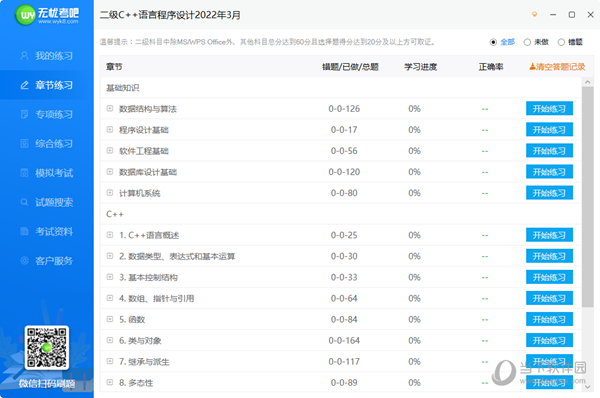Click the orange tips bulb icon in title bar
The image size is (600, 398).
(x=535, y=15)
